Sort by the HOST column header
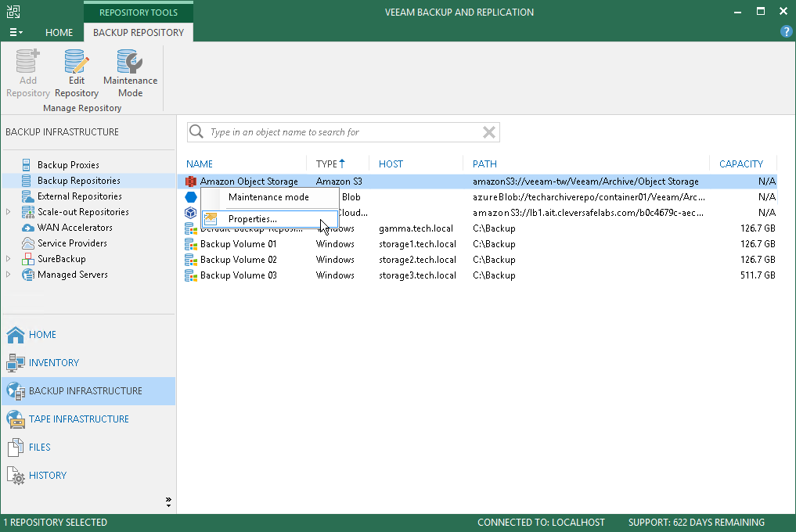The width and height of the screenshot is (796, 532). click(x=391, y=164)
